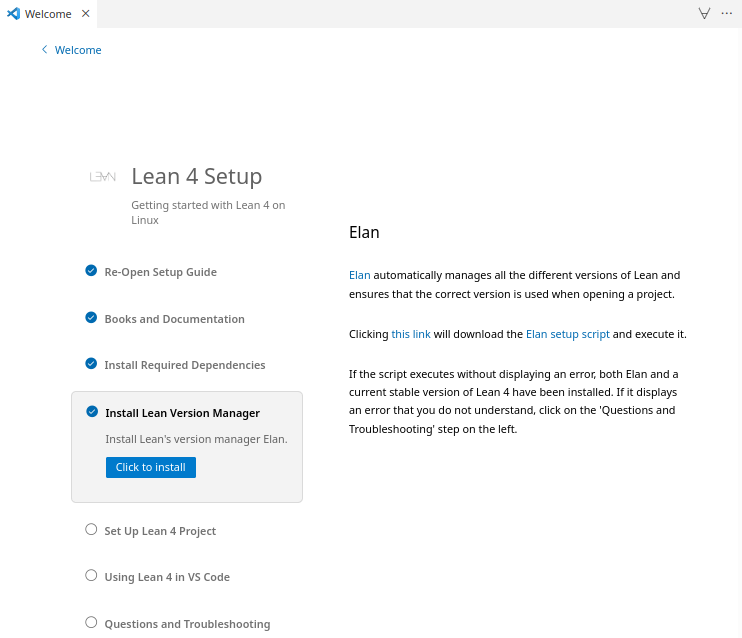Mark Set Up Lean 4 Project circle
Viewport: 742px width, 638px height.
[x=91, y=530]
